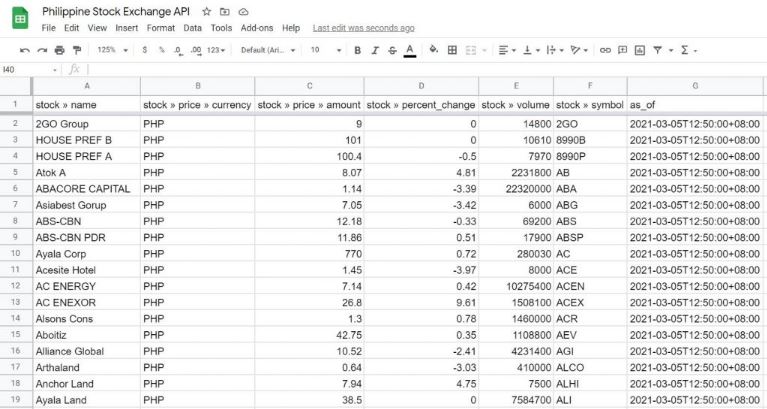Viewport: 767px width, 409px height.
Task: Check the cloud save status icon
Action: (243, 12)
